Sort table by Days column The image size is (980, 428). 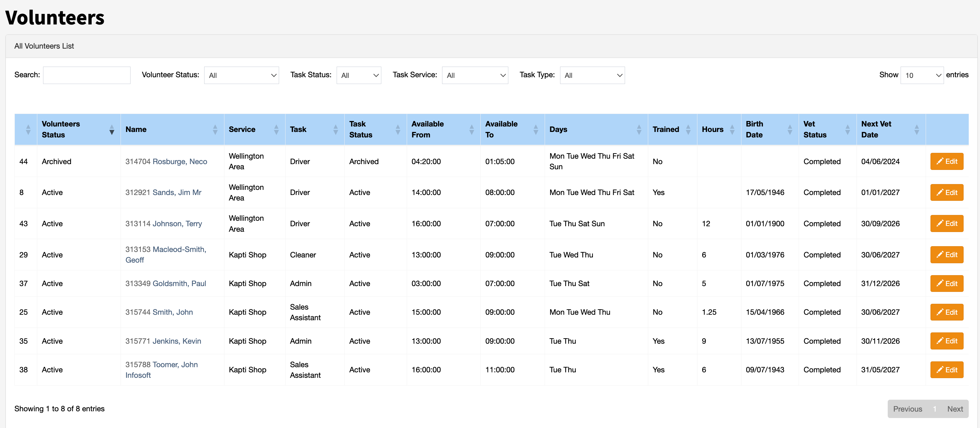tap(596, 129)
